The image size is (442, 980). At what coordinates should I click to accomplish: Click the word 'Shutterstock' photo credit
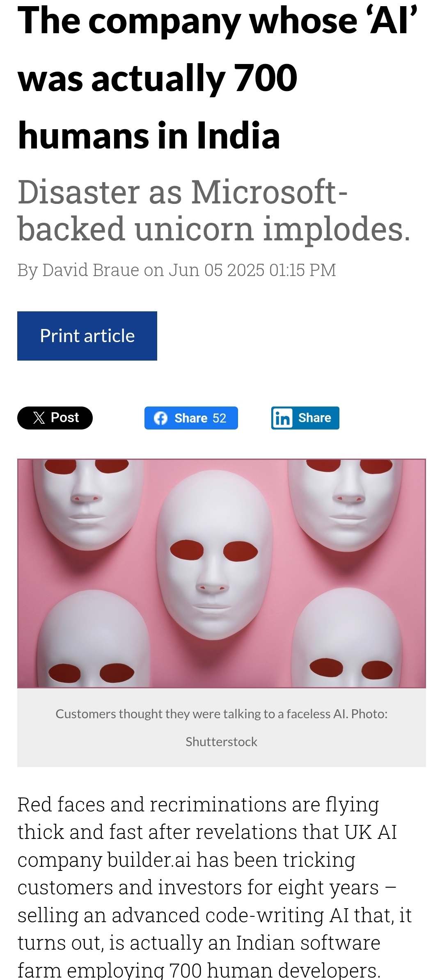[221, 742]
